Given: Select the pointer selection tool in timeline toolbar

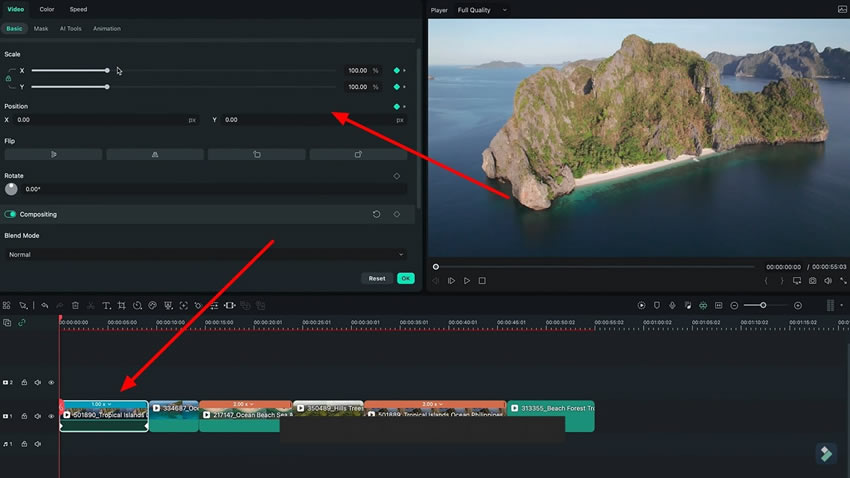Looking at the screenshot, I should click(23, 306).
